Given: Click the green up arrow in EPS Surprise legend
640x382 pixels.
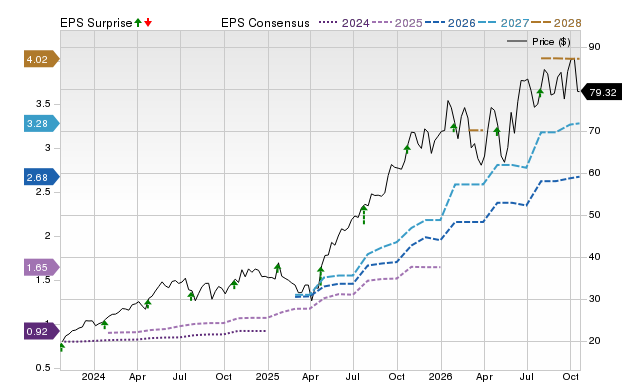Looking at the screenshot, I should click(x=138, y=23).
